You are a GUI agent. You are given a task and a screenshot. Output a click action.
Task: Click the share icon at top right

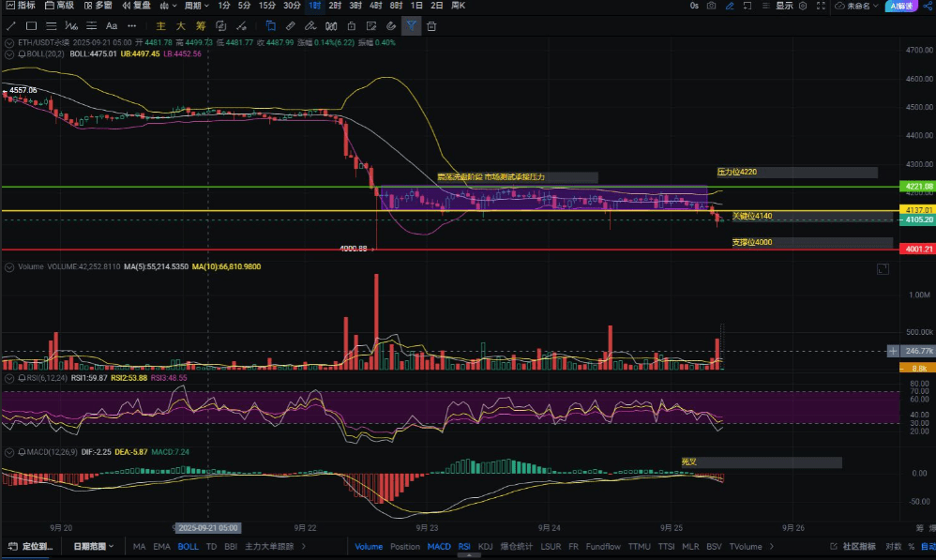coord(928,6)
